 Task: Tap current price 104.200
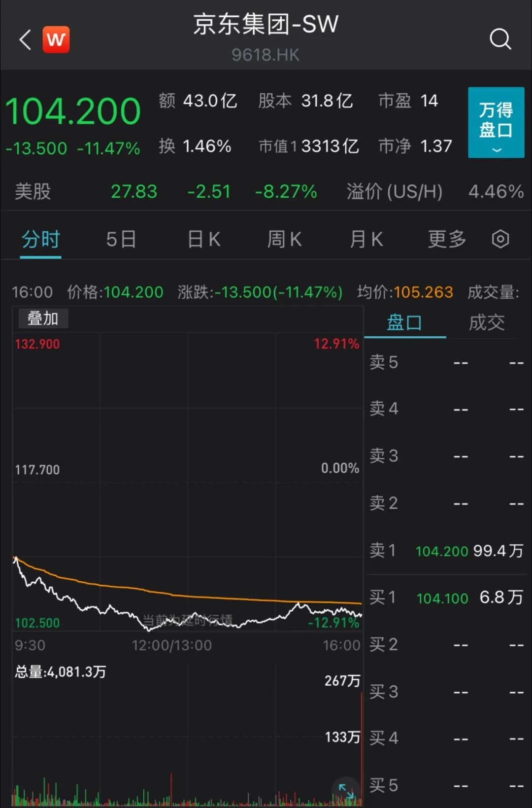73,111
